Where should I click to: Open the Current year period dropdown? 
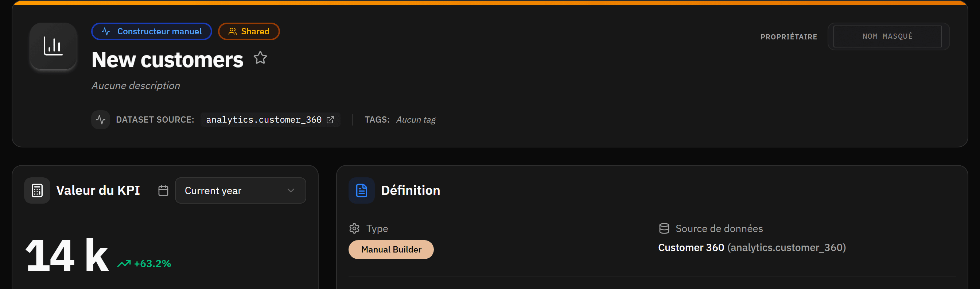click(x=240, y=190)
